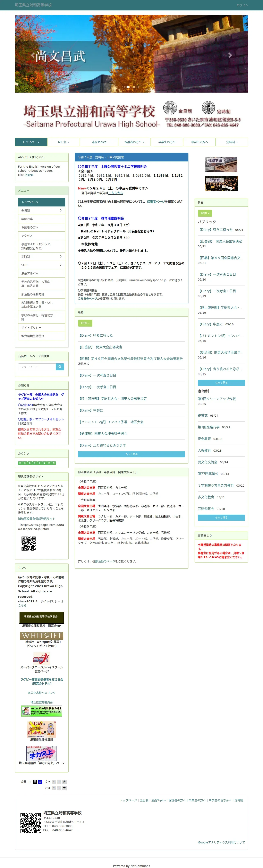Select blue background color 青
Screen dimensions: 263x868
[x=40, y=782]
